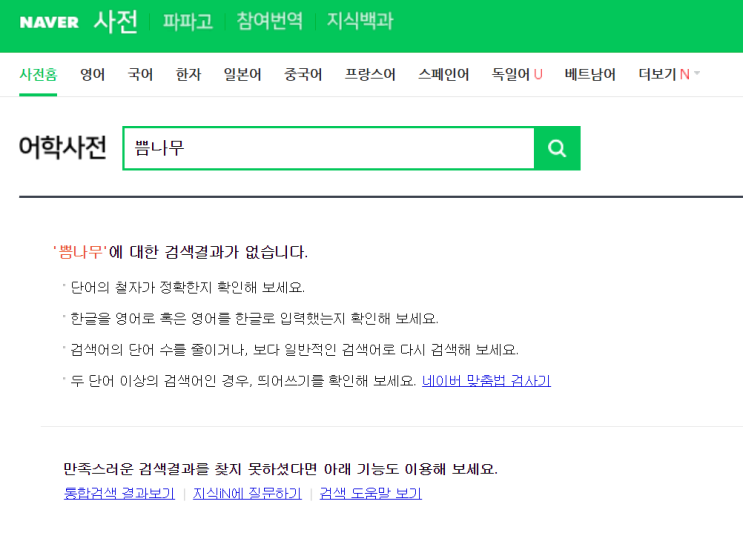Open 참여번역 in the header
Screen dimensions: 743x550
coord(269,21)
